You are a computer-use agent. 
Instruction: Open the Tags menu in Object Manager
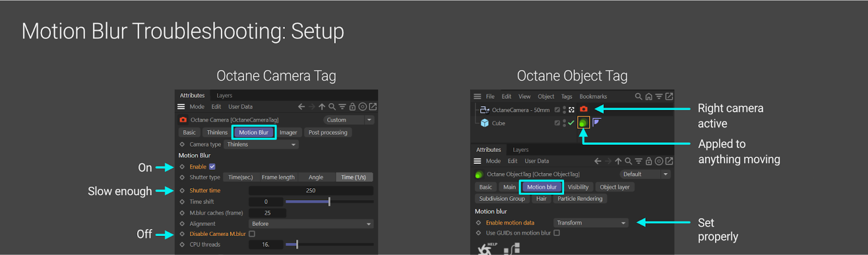(566, 97)
